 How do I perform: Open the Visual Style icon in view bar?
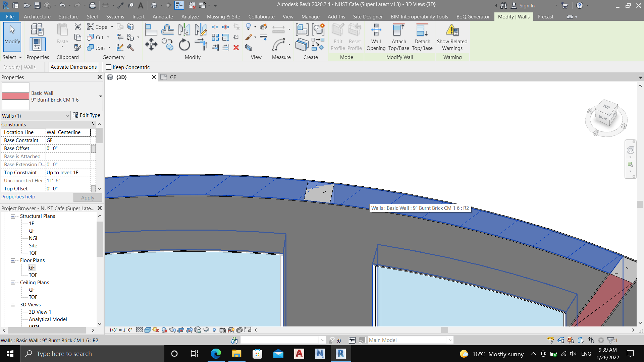[148, 330]
